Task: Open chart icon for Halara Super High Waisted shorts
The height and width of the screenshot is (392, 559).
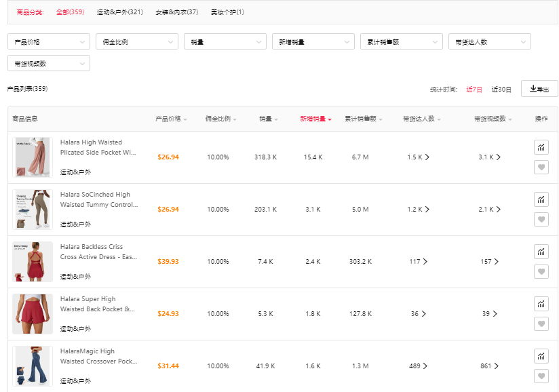Action: [541, 304]
